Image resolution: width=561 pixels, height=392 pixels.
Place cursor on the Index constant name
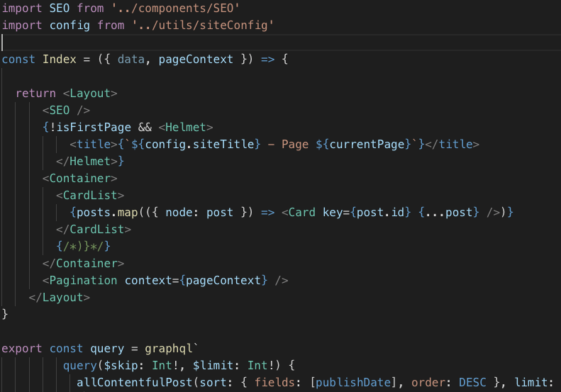60,59
